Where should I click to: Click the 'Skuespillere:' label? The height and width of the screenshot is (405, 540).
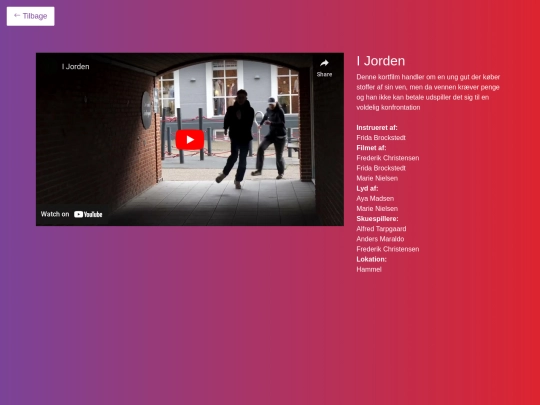377,219
